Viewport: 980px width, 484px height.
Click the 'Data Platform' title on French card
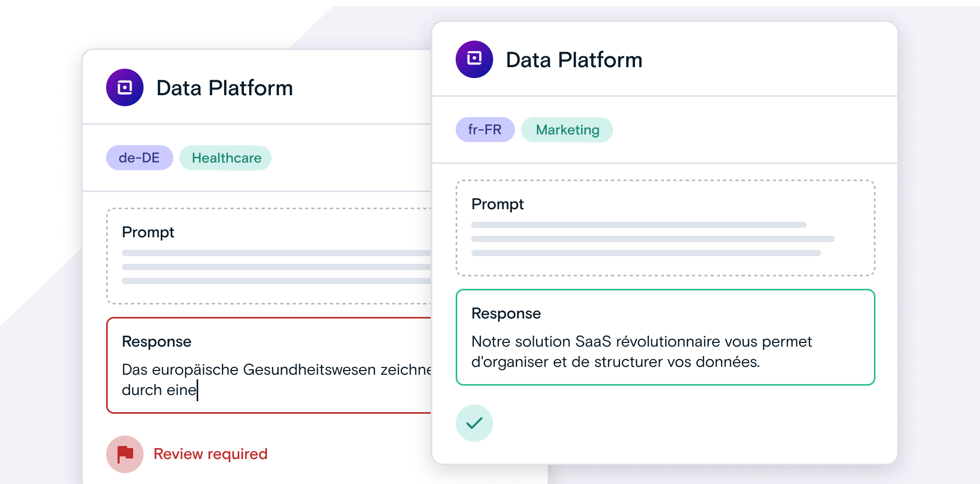tap(574, 60)
